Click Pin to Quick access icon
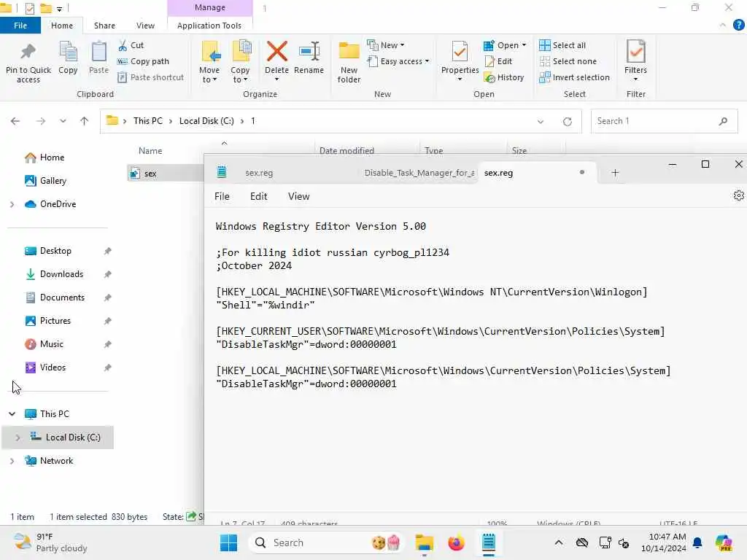This screenshot has width=747, height=560. [x=28, y=62]
